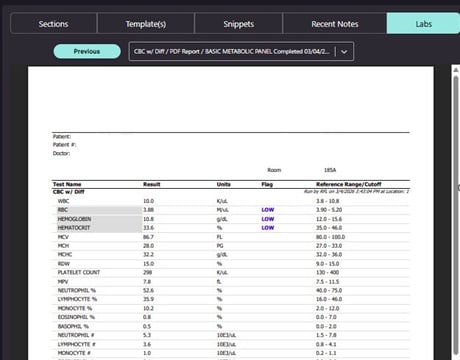Image resolution: width=460 pixels, height=360 pixels.
Task: Click the LOW flag for HEMOGLOBIN
Action: pos(268,219)
